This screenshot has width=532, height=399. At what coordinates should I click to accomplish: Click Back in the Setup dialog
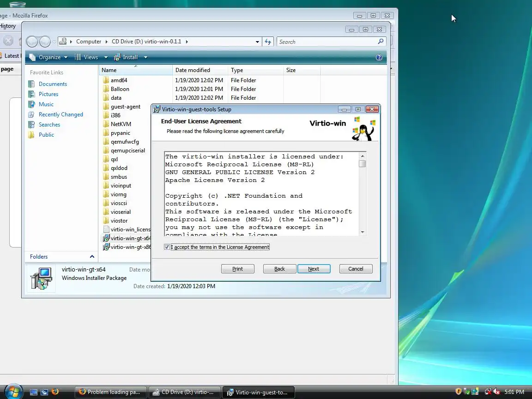[279, 269]
